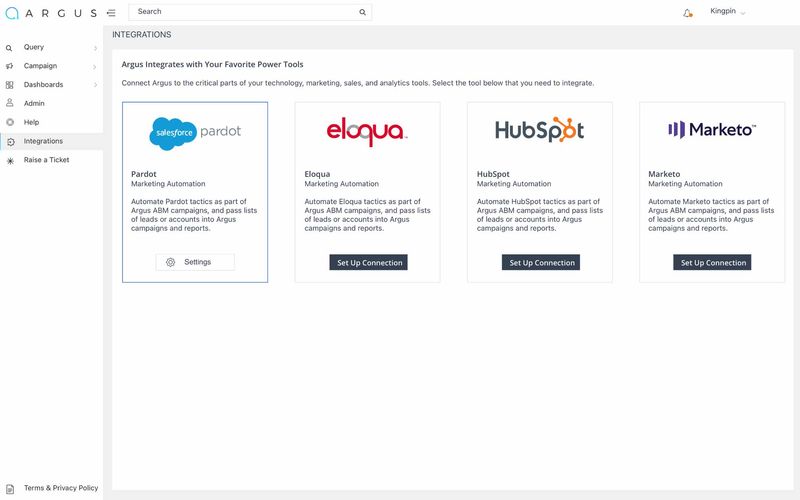800x500 pixels.
Task: Click the Raise a Ticket star icon
Action: [x=10, y=161]
